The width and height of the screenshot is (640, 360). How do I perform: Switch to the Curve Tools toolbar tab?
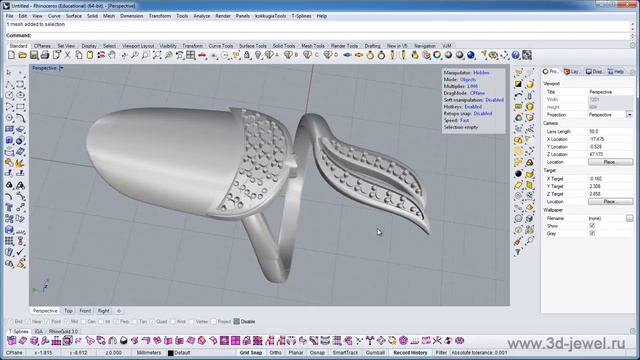221,46
